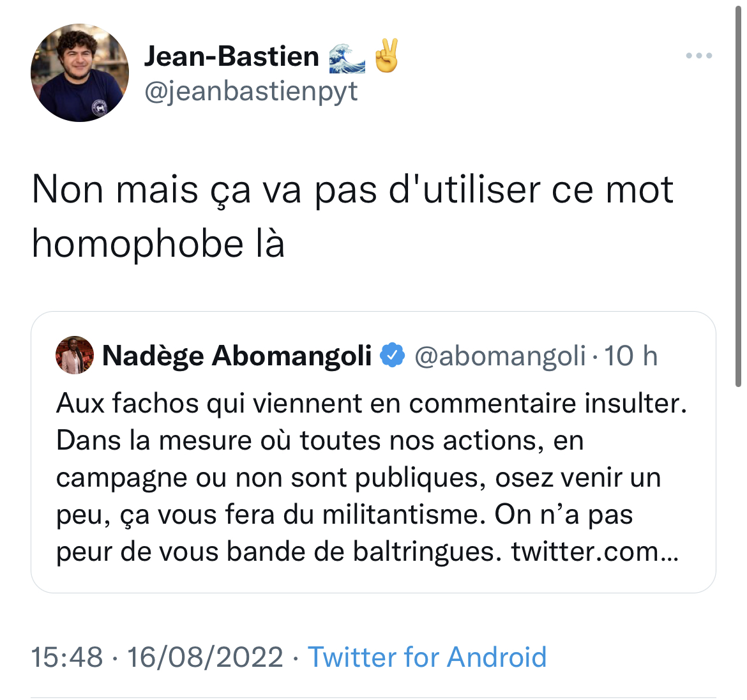Click the blue verified badge

click(x=393, y=356)
